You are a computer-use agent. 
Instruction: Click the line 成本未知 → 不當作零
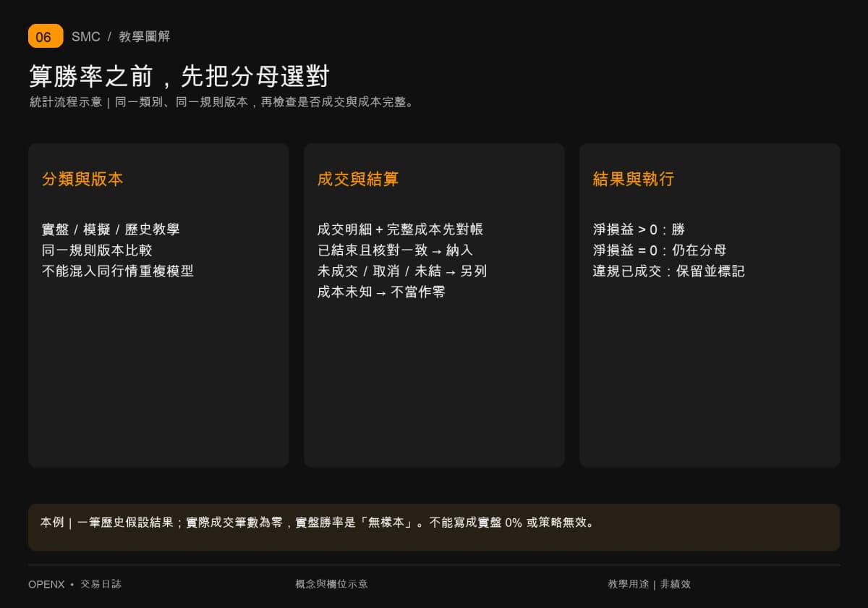pos(381,292)
